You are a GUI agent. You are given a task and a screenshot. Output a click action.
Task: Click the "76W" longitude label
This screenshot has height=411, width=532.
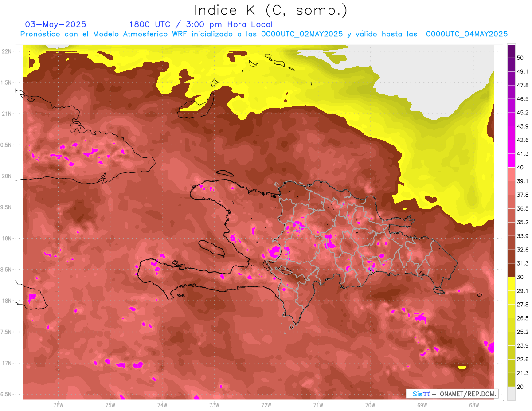(58, 405)
